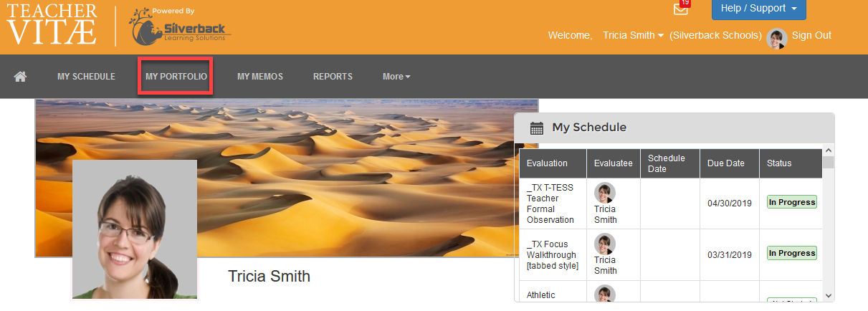Expand the Tricia Smith user menu

pos(633,35)
